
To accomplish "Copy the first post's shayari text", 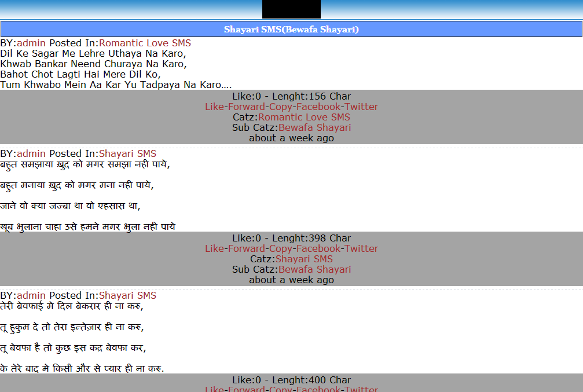I will pos(281,107).
